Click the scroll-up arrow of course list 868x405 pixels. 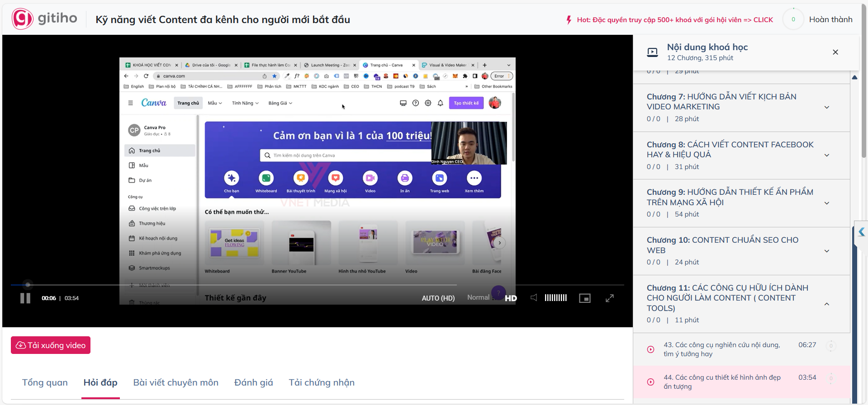click(855, 77)
